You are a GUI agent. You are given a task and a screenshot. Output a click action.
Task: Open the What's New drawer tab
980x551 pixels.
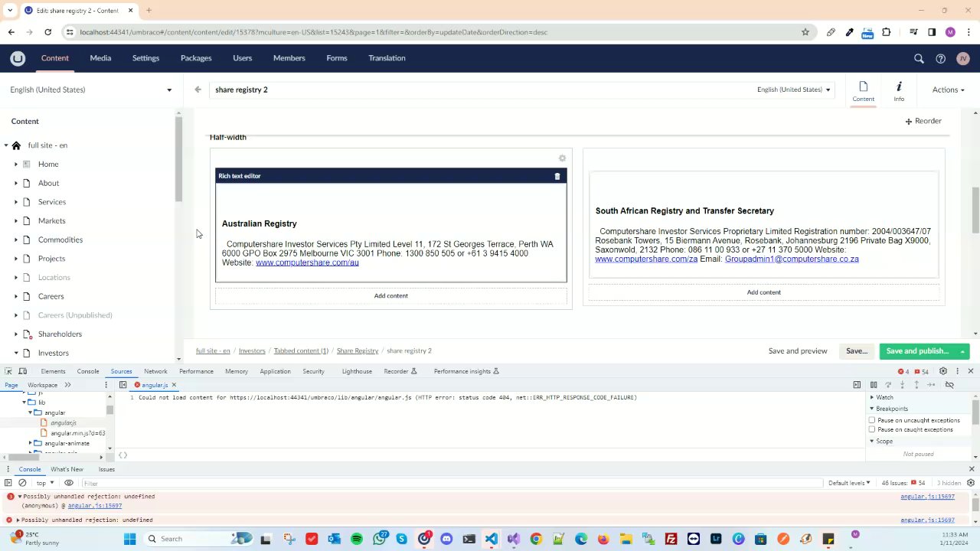pyautogui.click(x=67, y=469)
